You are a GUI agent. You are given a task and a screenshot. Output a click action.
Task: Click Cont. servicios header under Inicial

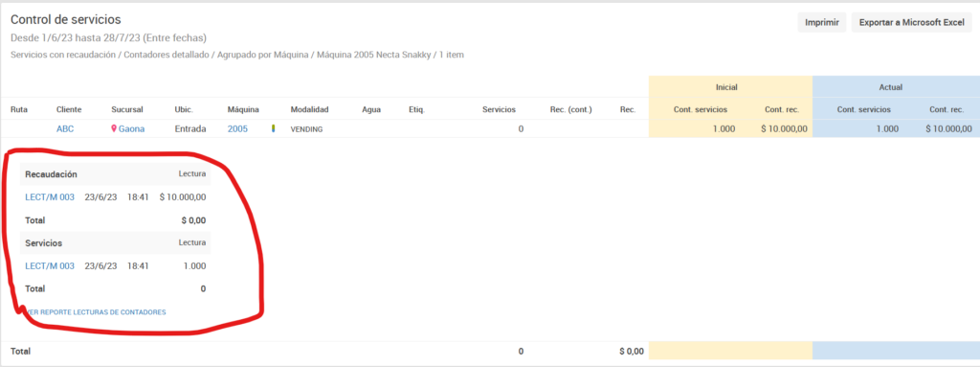[700, 109]
